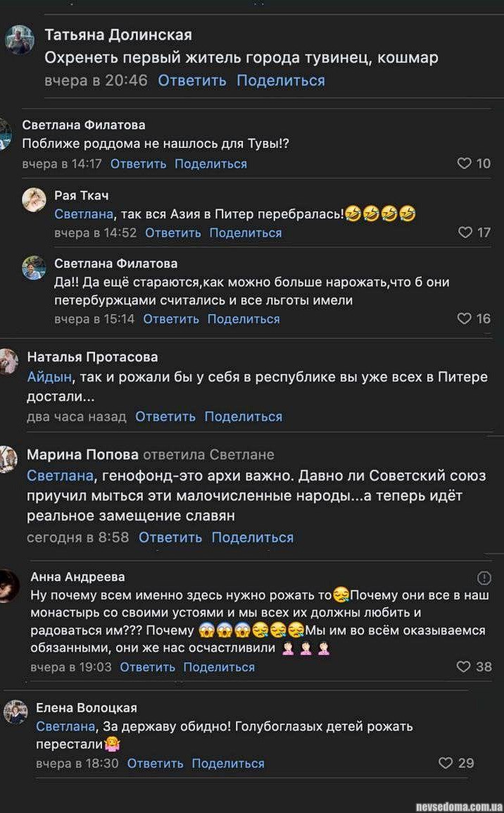
Task: Share Татьяна Долинская's comment
Action: (x=281, y=80)
